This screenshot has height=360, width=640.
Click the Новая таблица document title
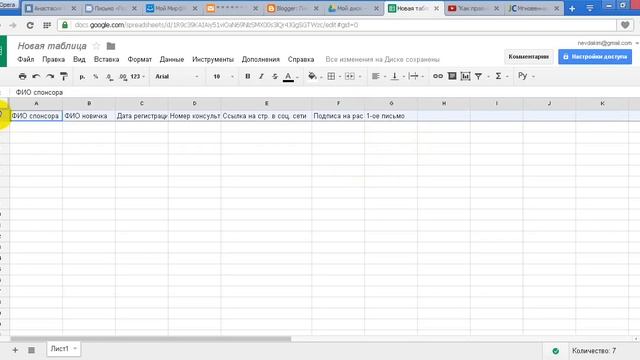52,46
